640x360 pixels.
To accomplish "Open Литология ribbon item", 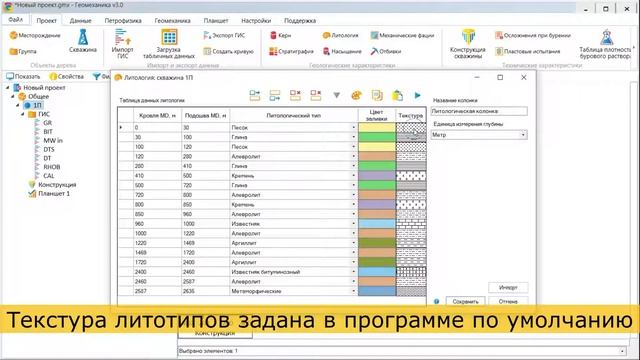I will 340,36.
